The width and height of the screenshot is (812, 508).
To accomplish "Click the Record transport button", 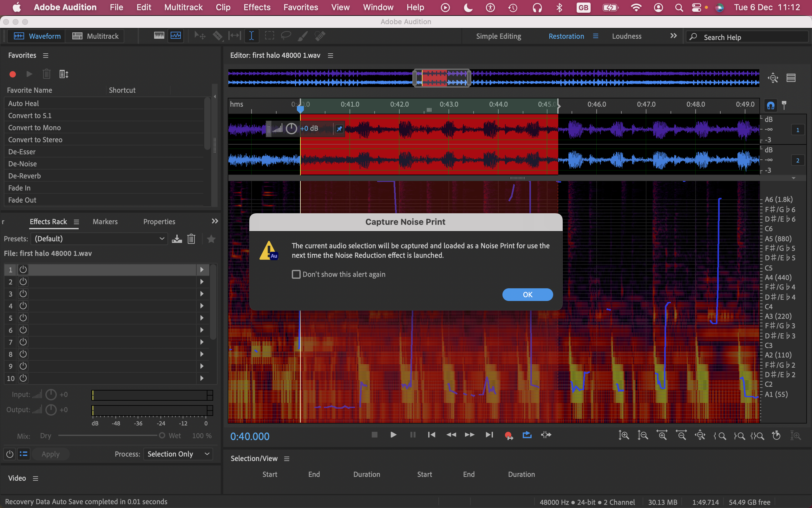I will click(508, 435).
